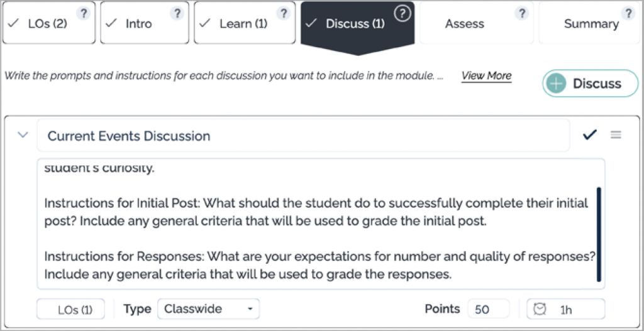Click into the discussion instructions text area
Image resolution: width=644 pixels, height=331 pixels.
(x=321, y=224)
